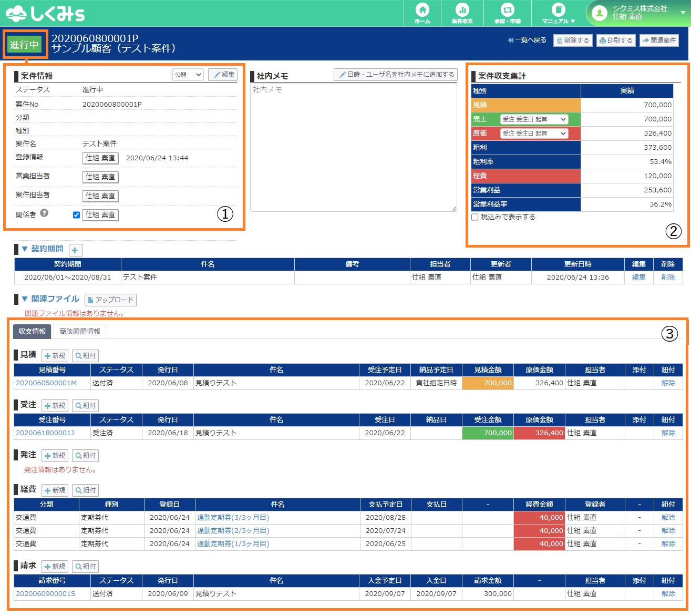The height and width of the screenshot is (616, 691).
Task: Click 新規 in the 受注 section
Action: (x=55, y=406)
